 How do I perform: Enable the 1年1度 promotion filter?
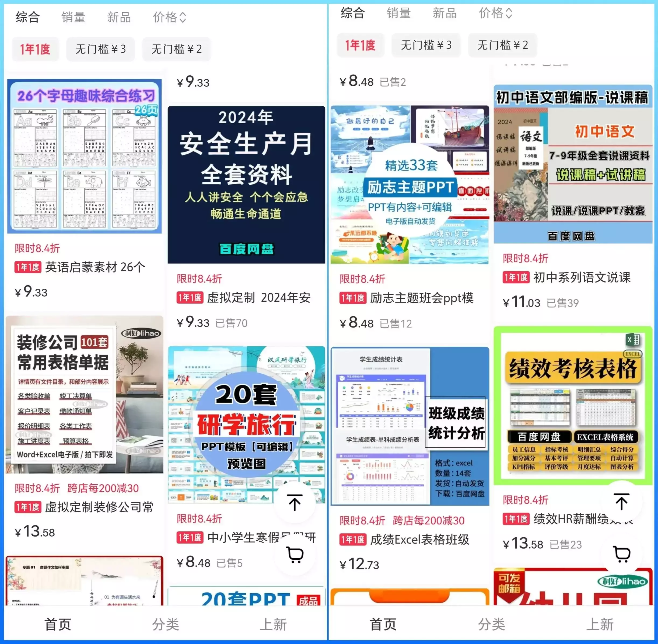click(x=35, y=49)
